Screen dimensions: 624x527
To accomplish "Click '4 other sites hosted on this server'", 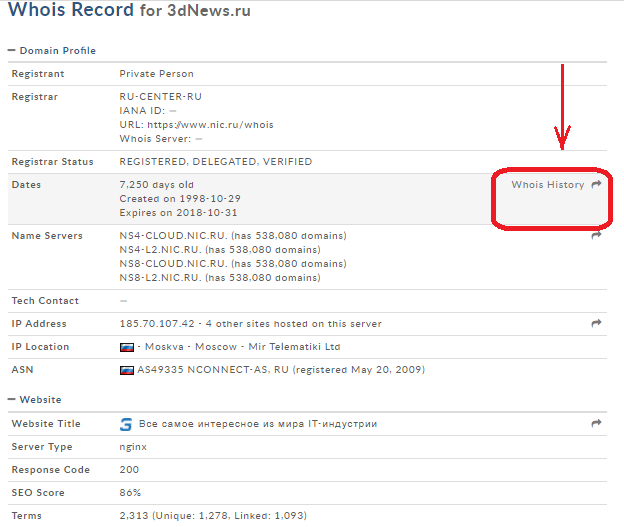I will [x=293, y=324].
